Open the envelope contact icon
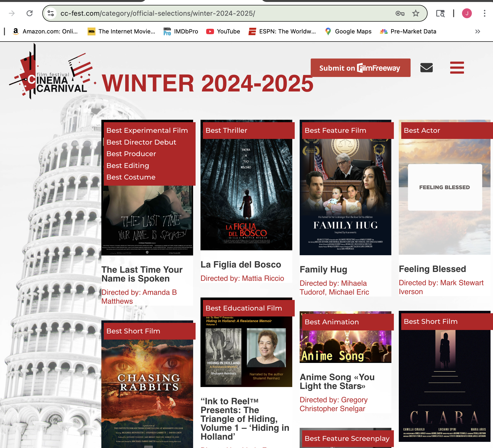Screen dimensions: 493x448 [x=426, y=68]
